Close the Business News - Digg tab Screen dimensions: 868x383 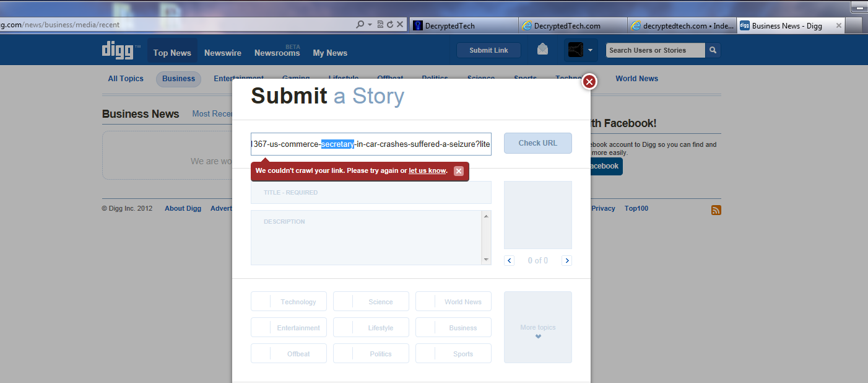tap(839, 26)
